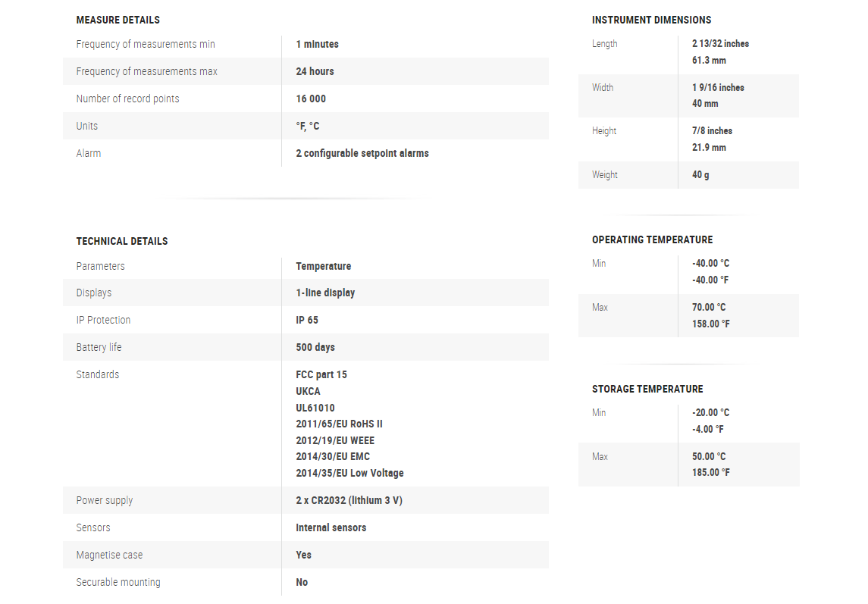Click the "16 000" record points value
Image resolution: width=868 pixels, height=604 pixels.
pos(311,99)
